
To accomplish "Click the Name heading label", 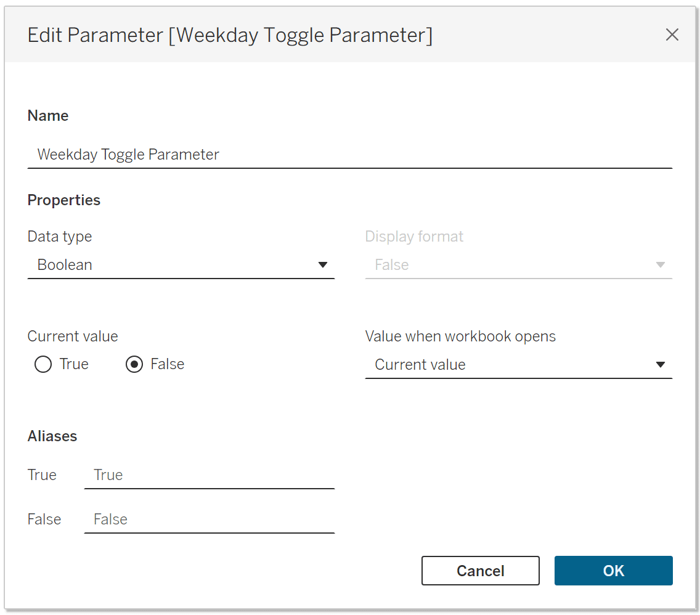I will (48, 116).
